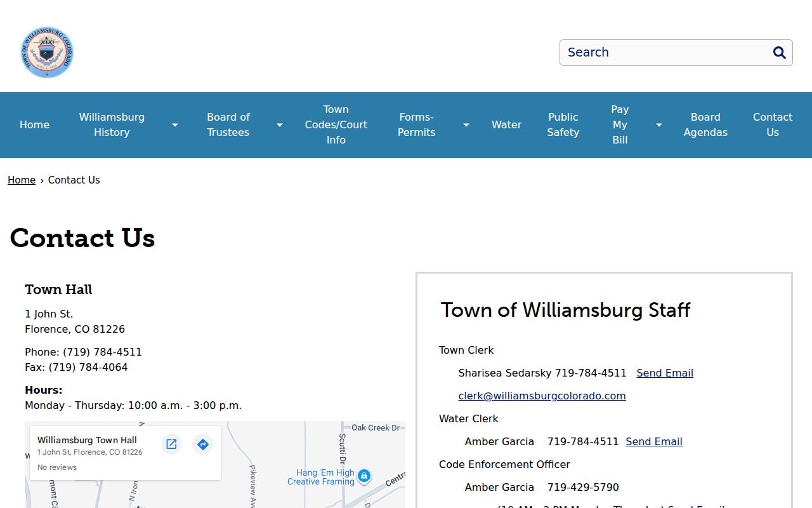Go to Town Codes/Court Info

tap(336, 125)
